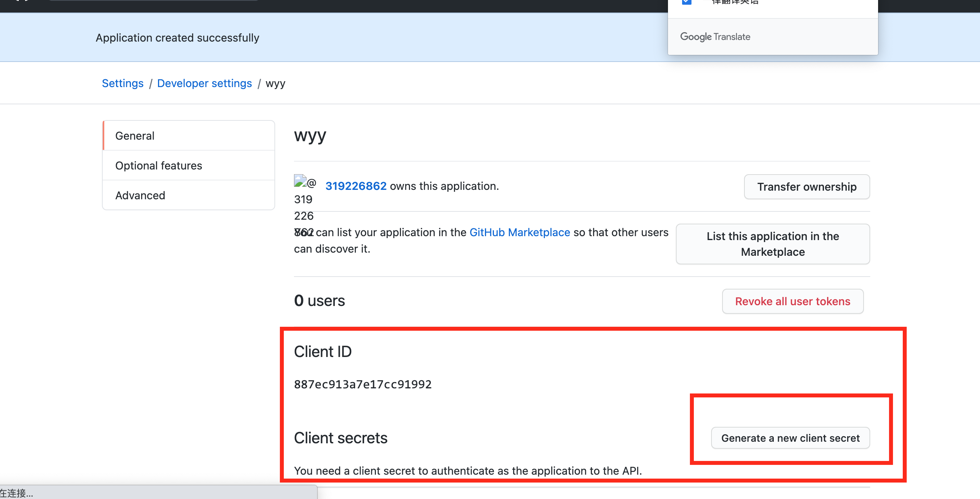Click List this application in the Marketplace
The image size is (980, 499).
coord(773,244)
